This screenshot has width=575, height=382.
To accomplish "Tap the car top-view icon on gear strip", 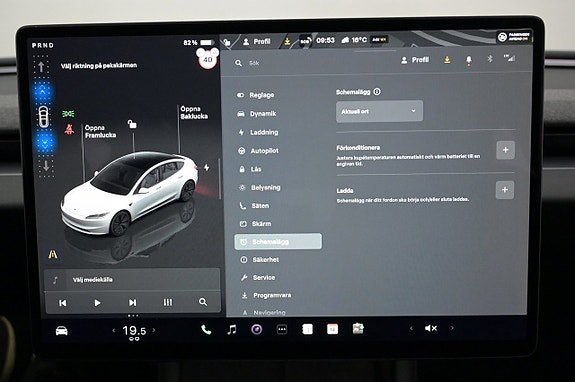I will (43, 116).
